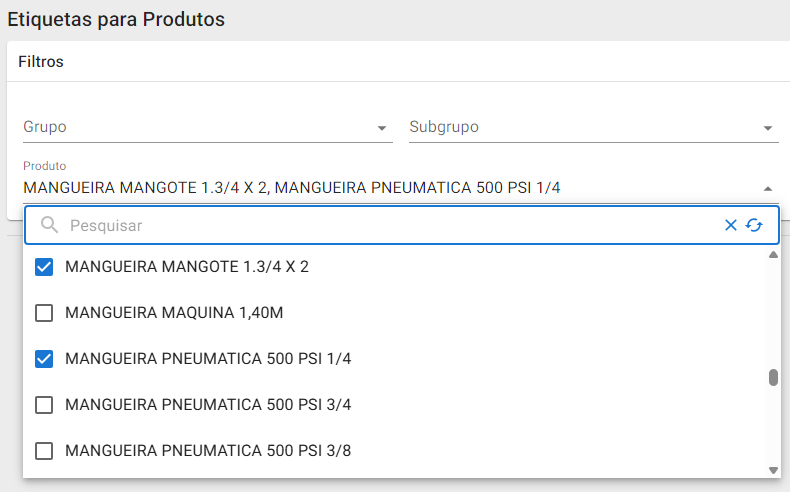Open the Grupo dropdown arrow
Screen dimensions: 790x492
pyautogui.click(x=382, y=128)
